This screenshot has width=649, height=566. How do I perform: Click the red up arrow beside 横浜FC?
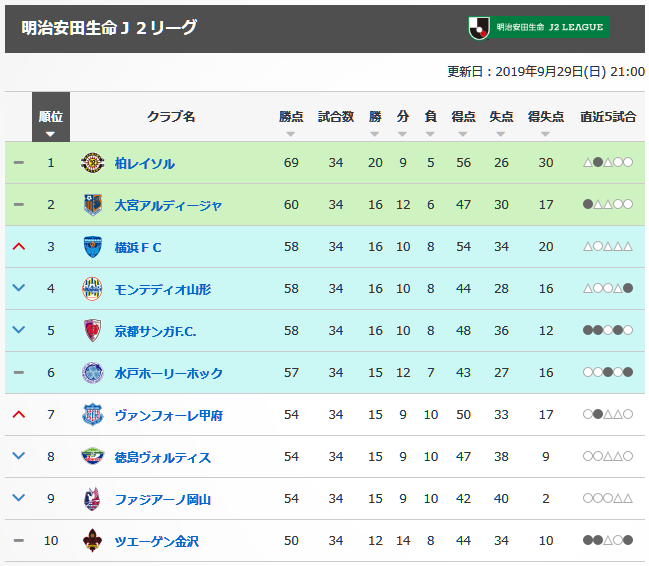(19, 247)
